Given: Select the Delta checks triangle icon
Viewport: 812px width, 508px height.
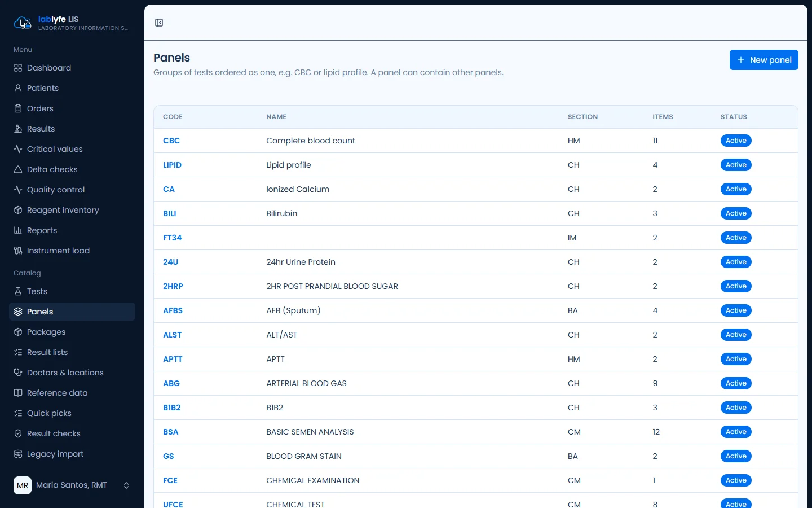Looking at the screenshot, I should point(18,169).
